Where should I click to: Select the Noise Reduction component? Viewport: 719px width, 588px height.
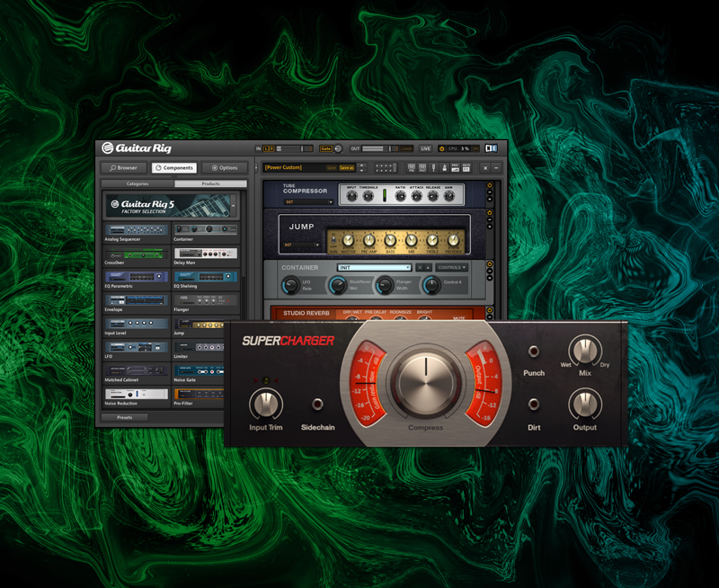click(x=137, y=396)
